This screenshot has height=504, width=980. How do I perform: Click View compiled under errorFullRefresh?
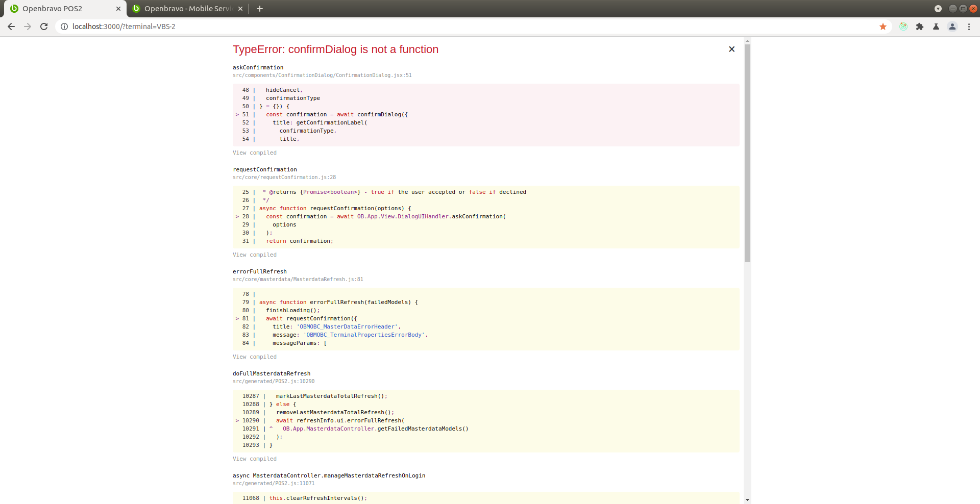[255, 357]
